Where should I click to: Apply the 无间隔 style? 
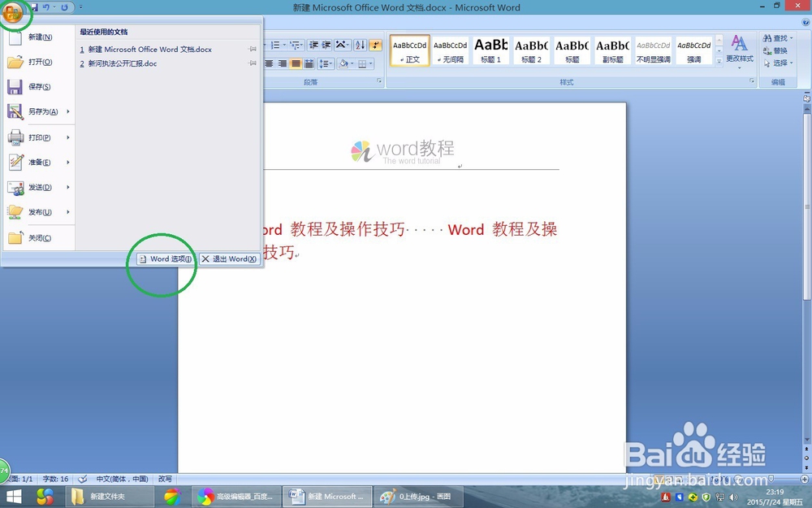point(450,50)
